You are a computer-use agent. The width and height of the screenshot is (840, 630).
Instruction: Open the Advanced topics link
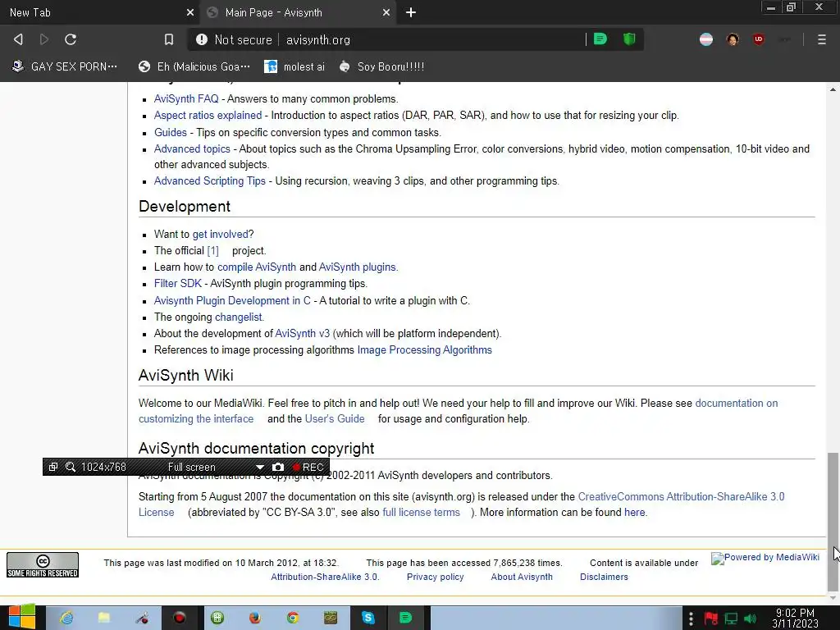pos(192,149)
